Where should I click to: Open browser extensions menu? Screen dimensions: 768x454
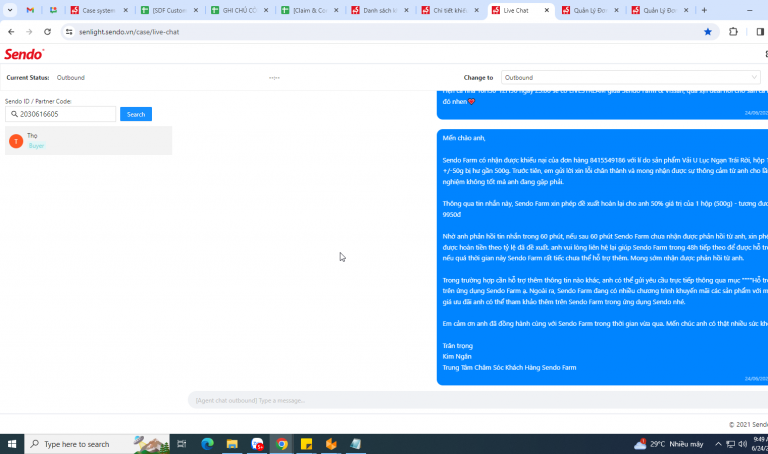(733, 32)
